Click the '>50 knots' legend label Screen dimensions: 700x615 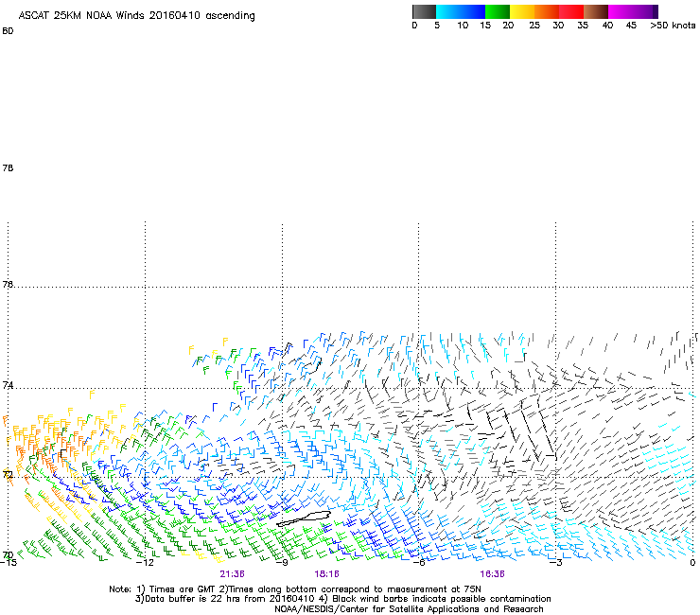[x=673, y=26]
